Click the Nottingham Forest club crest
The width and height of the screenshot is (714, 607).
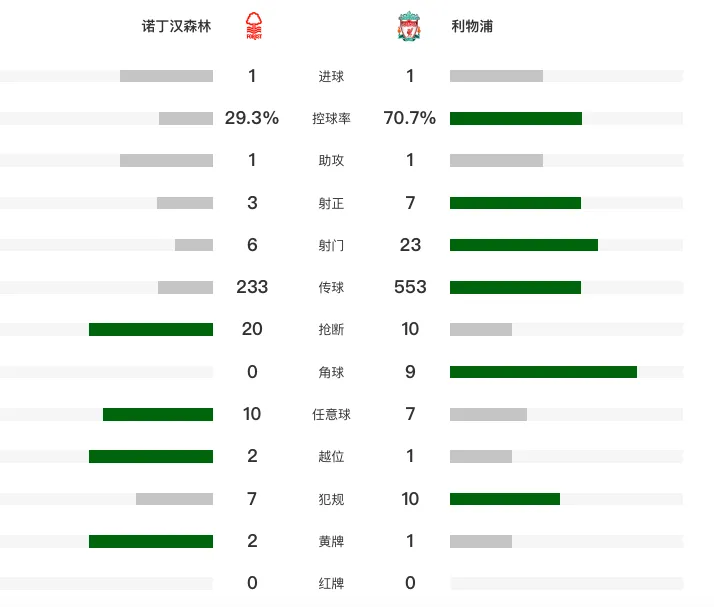(254, 26)
